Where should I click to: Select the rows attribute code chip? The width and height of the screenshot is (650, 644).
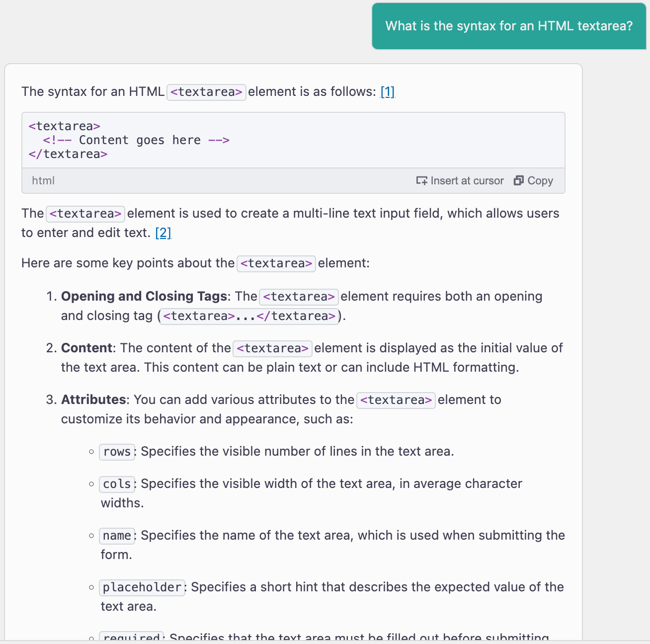pyautogui.click(x=117, y=452)
